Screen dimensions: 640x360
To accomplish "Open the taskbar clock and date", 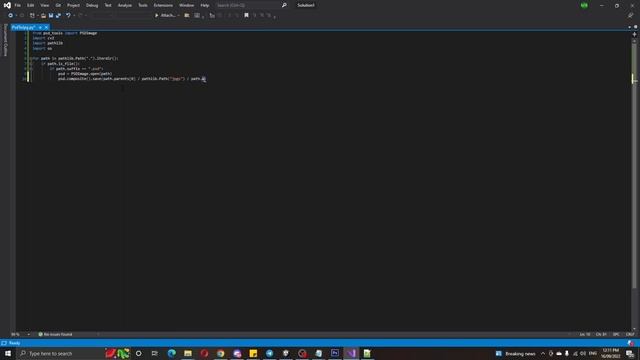I will tap(611, 353).
